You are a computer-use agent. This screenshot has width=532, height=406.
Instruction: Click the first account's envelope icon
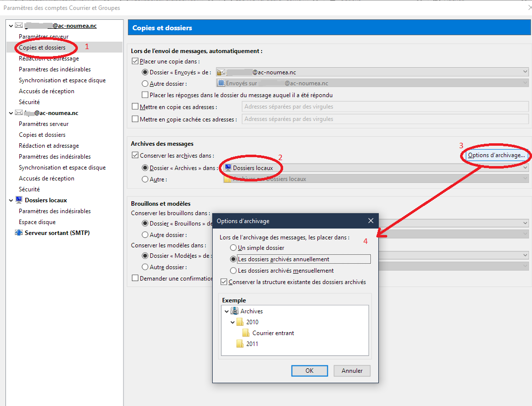click(19, 26)
